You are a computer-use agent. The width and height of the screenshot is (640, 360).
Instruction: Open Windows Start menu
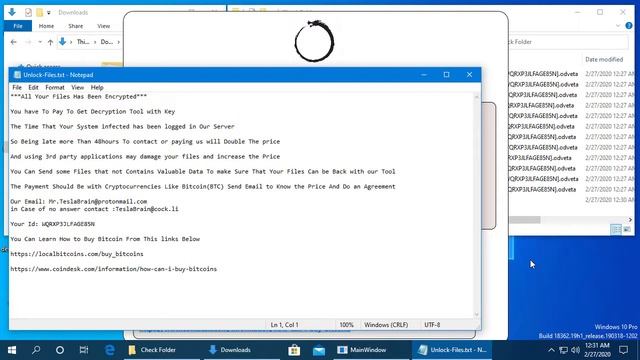[12, 350]
